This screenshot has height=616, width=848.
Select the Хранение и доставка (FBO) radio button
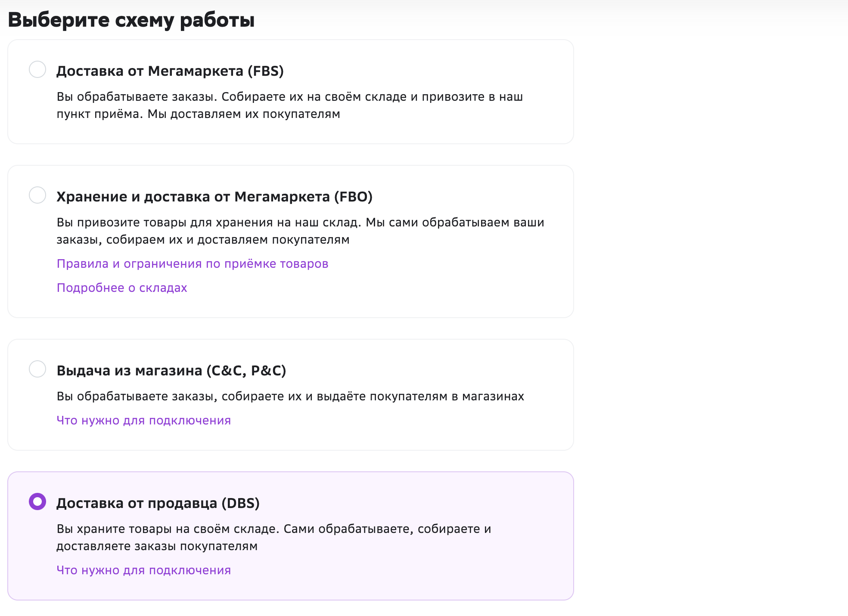click(x=37, y=195)
